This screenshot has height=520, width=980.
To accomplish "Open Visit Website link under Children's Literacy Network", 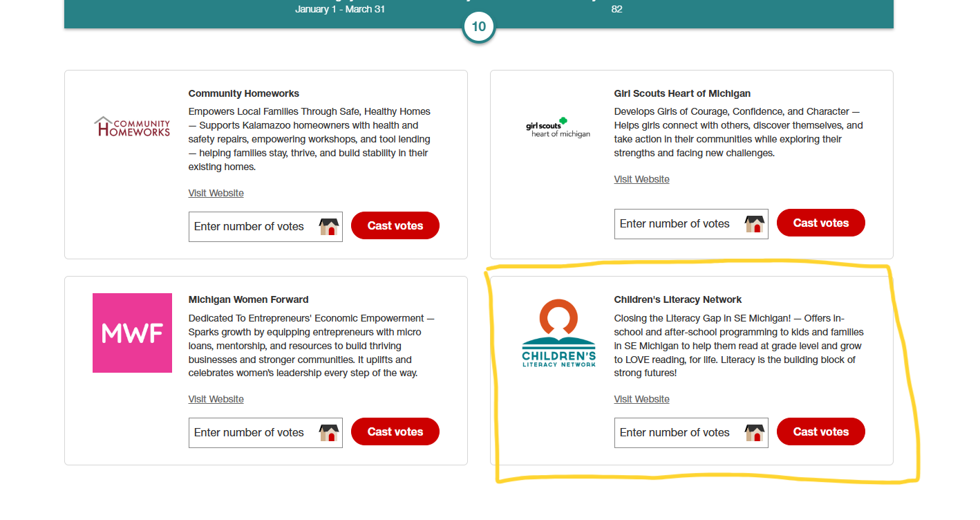I will pos(642,399).
